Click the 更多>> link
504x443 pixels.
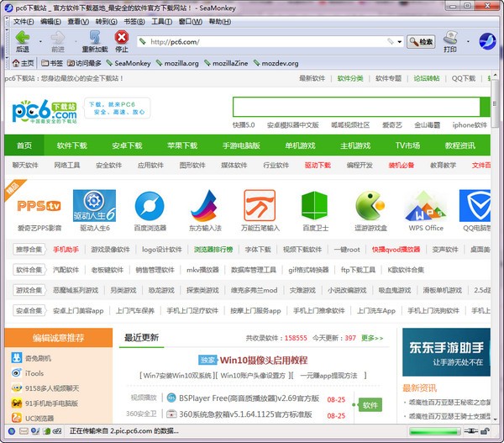tap(370, 338)
